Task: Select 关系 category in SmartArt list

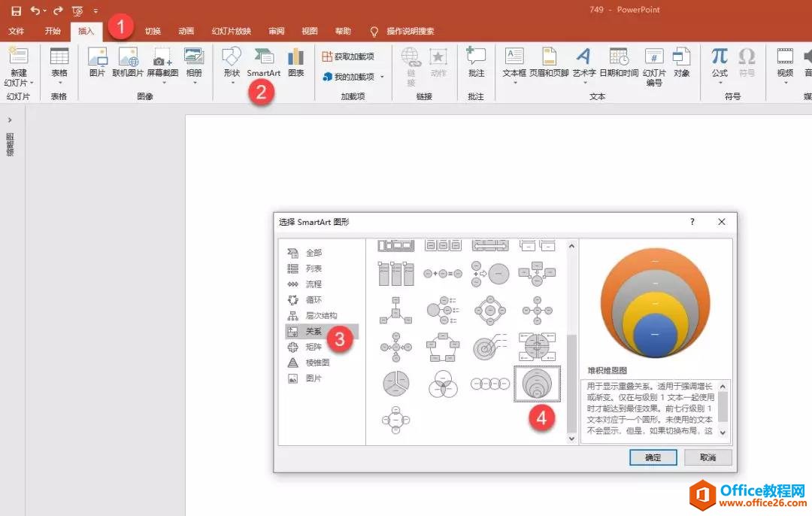Action: coord(314,331)
